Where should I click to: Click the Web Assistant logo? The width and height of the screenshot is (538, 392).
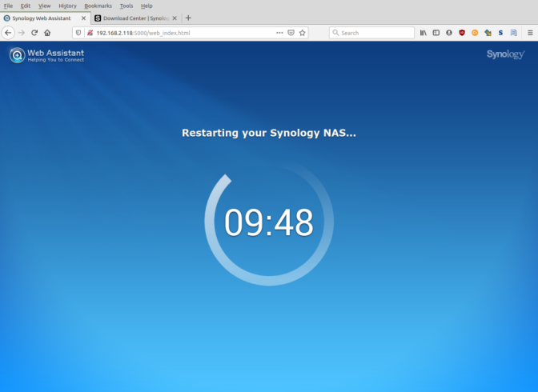pyautogui.click(x=46, y=55)
